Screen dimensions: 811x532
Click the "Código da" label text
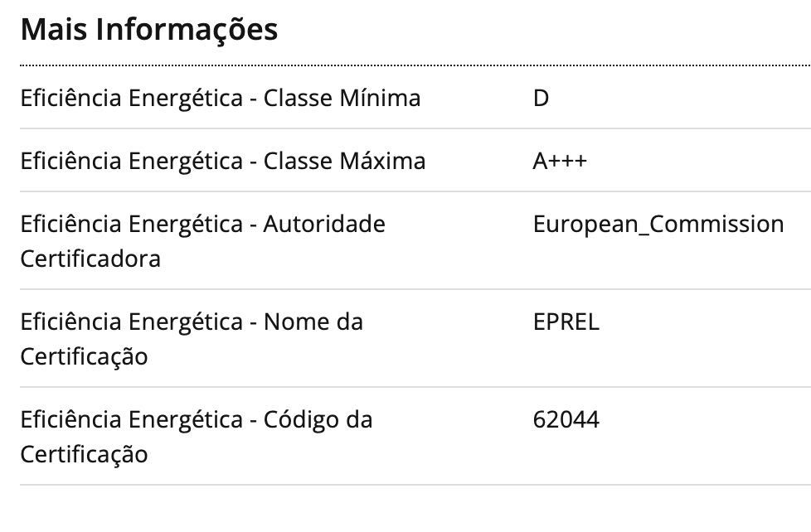tap(318, 419)
